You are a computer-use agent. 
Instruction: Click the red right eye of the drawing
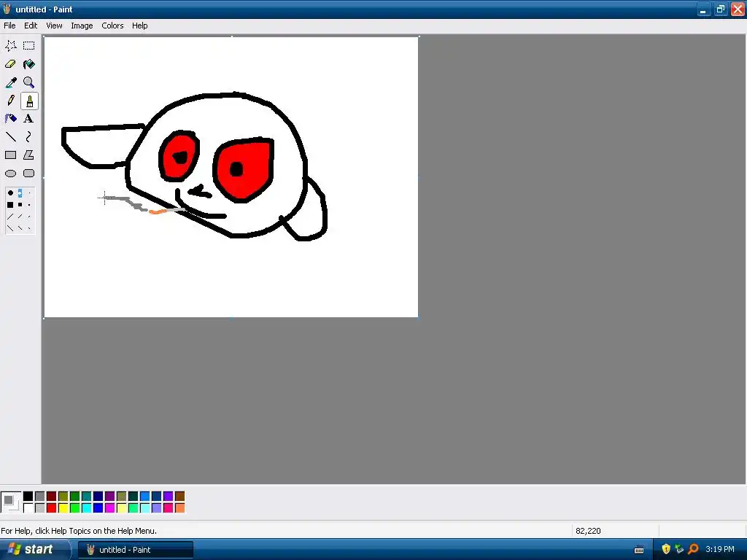244,169
